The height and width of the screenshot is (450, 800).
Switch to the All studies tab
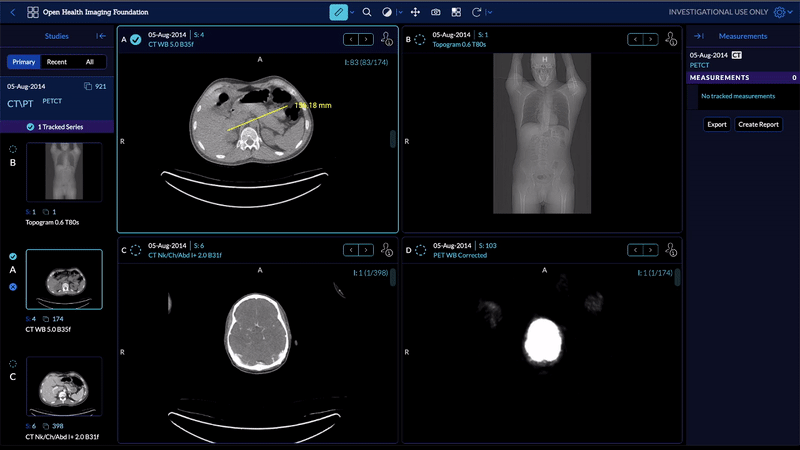(x=90, y=62)
